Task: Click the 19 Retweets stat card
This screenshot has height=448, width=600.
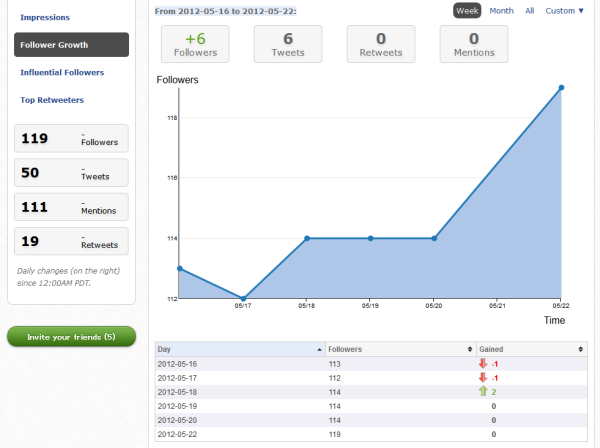Action: [71, 241]
